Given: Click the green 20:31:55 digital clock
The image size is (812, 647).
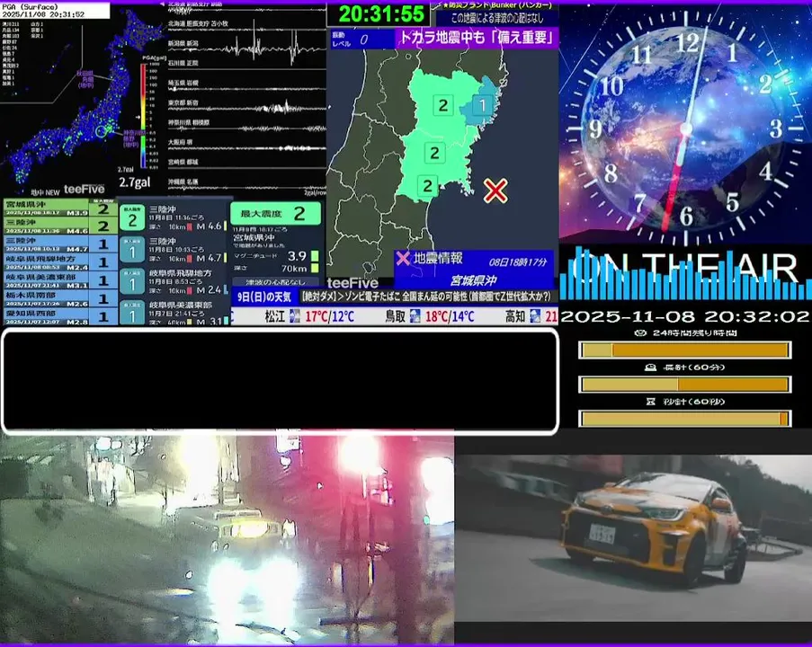Looking at the screenshot, I should coord(381,13).
